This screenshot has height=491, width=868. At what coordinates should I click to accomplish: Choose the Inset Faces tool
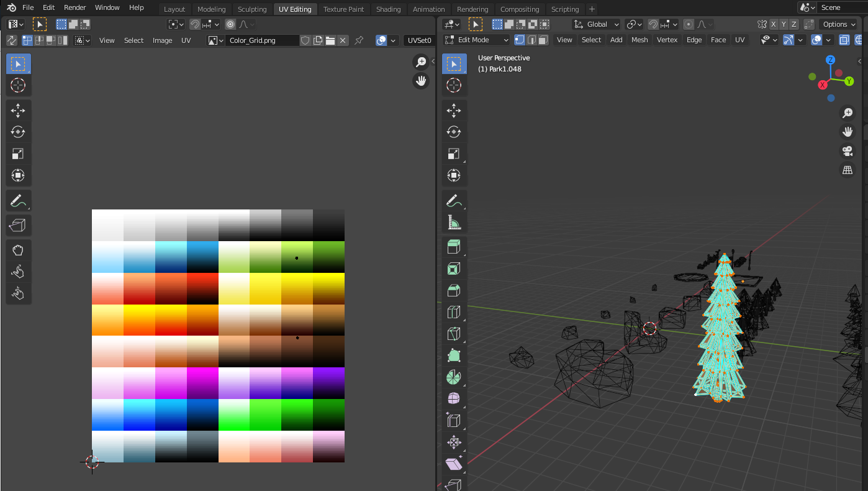(x=454, y=268)
